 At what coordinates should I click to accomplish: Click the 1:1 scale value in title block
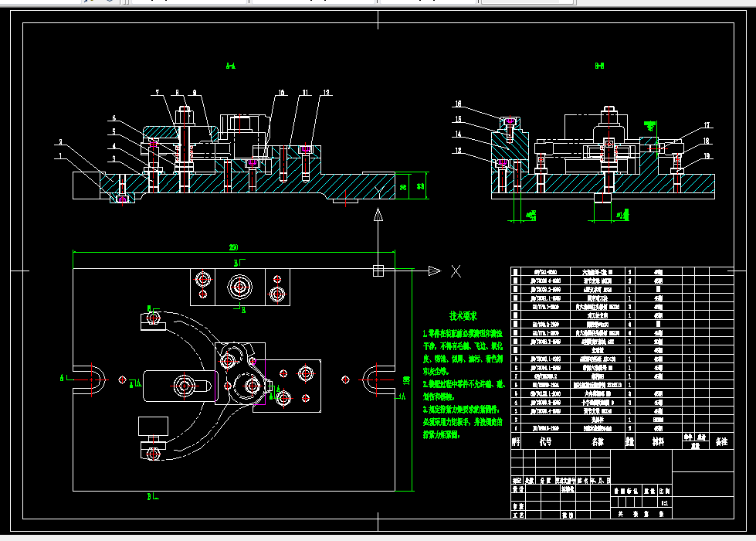[x=665, y=502]
